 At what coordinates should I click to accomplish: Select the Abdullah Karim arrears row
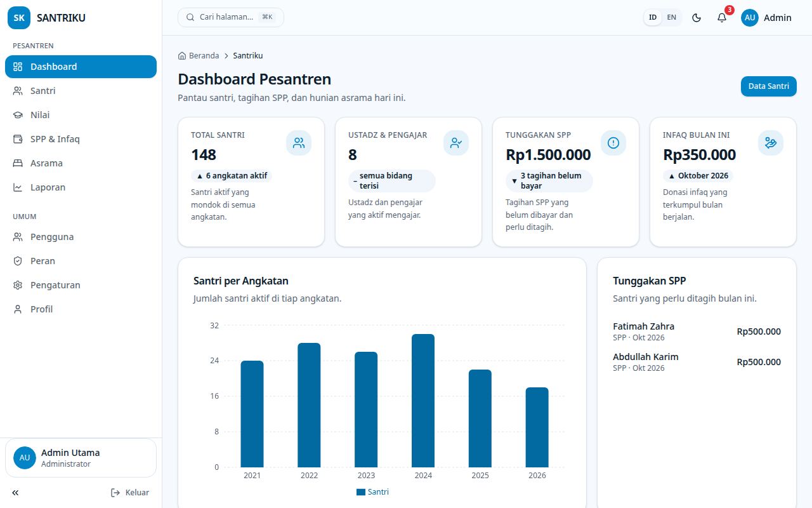pos(697,362)
